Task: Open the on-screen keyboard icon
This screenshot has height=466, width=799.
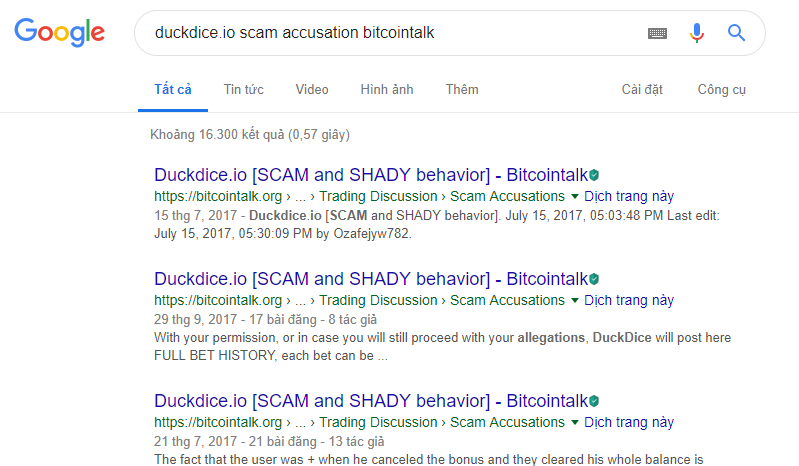Action: tap(657, 34)
